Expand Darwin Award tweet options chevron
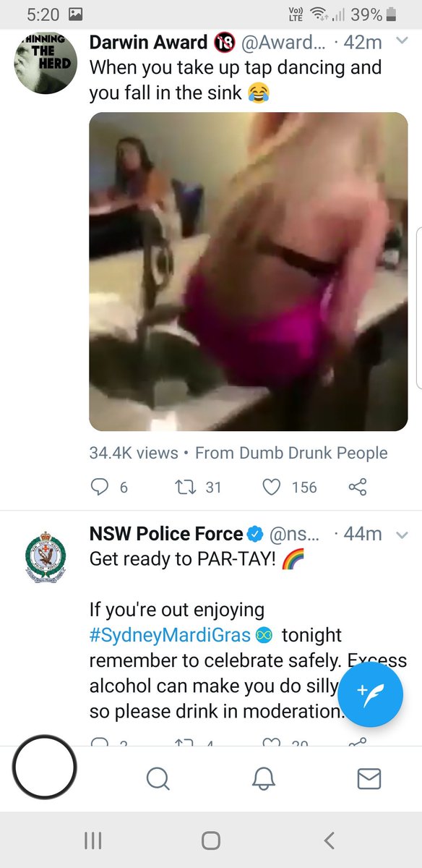The image size is (422, 868). pyautogui.click(x=403, y=42)
